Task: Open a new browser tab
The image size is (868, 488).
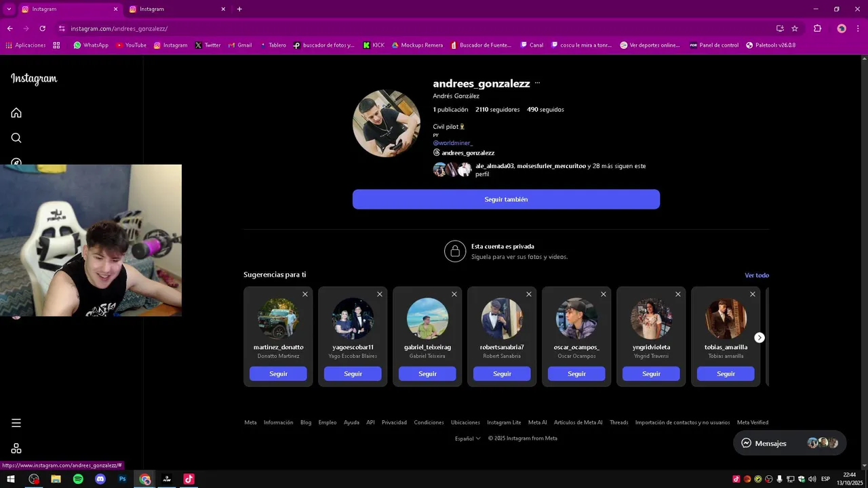Action: [x=239, y=9]
